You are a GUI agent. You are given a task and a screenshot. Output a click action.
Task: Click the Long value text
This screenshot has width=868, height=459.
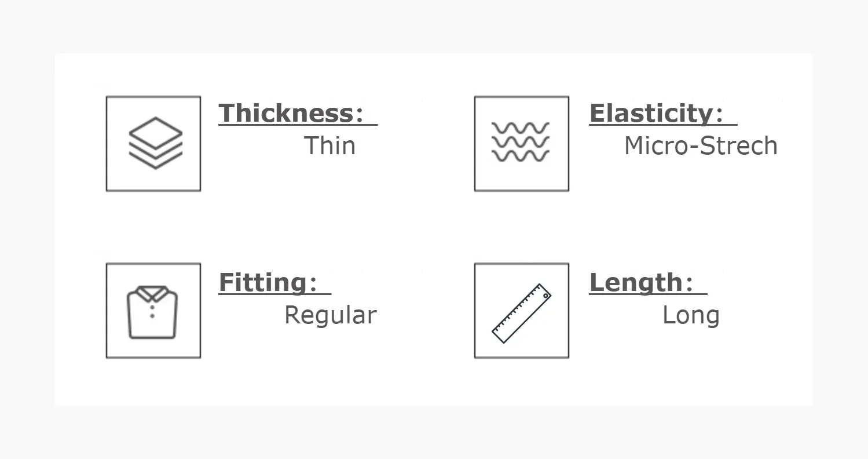[691, 316]
